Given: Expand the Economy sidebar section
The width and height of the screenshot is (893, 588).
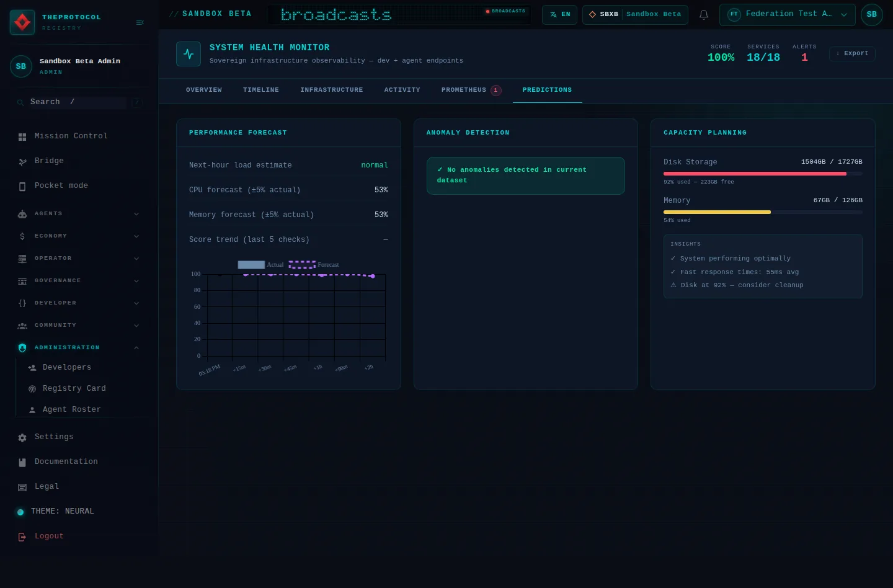Looking at the screenshot, I should pos(78,236).
